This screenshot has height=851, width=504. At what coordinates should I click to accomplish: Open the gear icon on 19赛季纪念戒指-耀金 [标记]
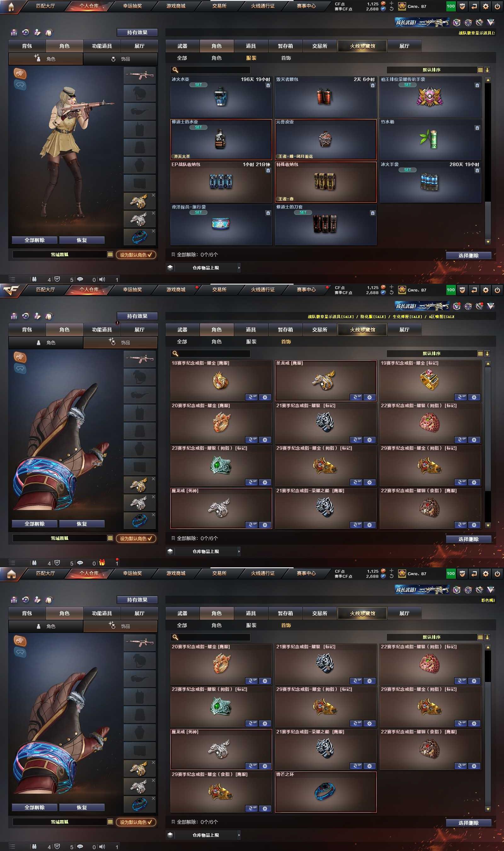pos(474,397)
